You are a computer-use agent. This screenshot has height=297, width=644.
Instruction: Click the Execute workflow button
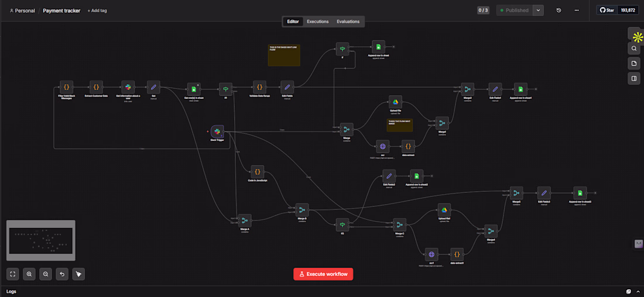pos(323,274)
